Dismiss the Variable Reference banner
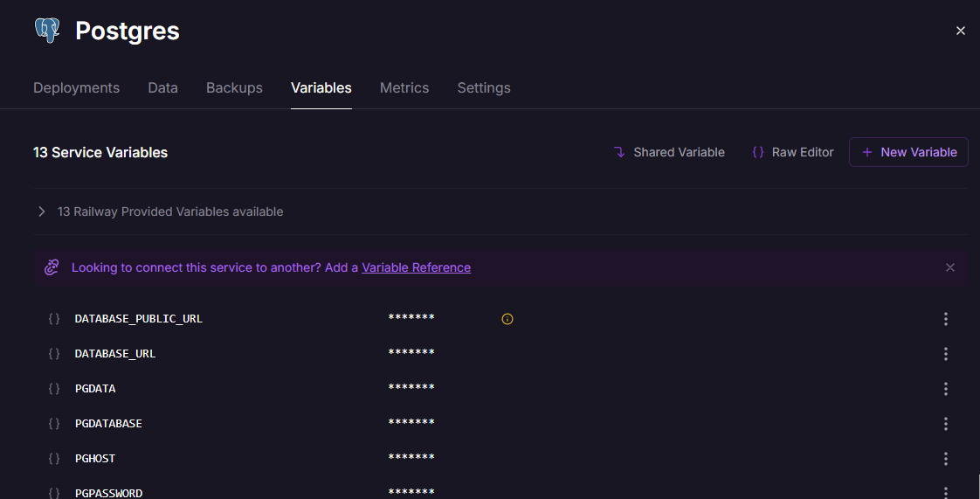The height and width of the screenshot is (499, 980). (x=950, y=267)
